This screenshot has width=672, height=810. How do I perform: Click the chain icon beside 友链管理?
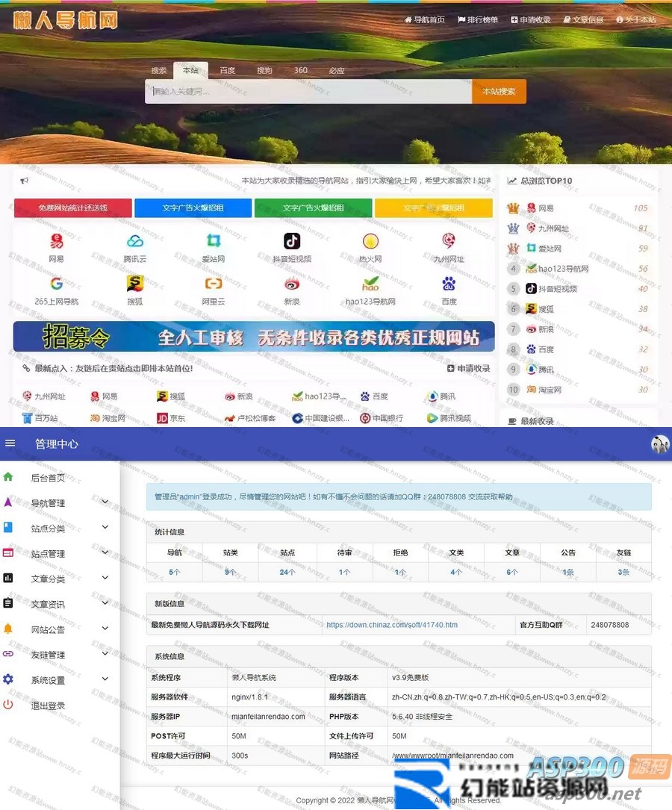(x=8, y=653)
